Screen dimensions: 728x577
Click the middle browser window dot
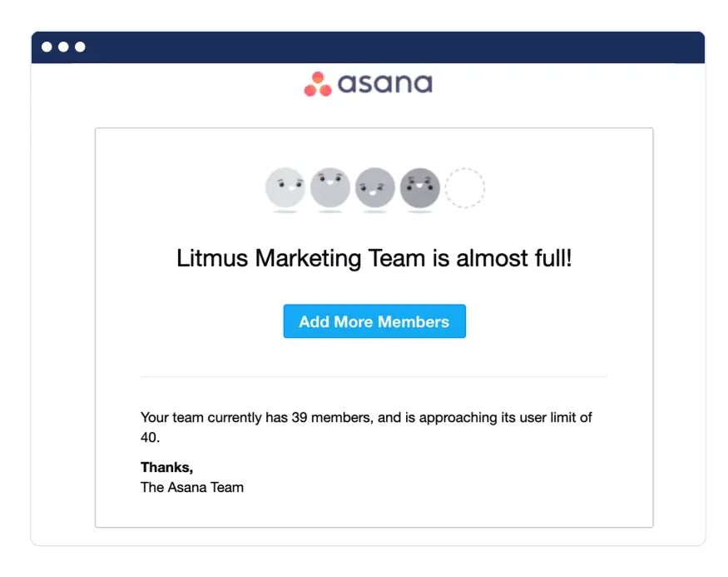coord(63,47)
